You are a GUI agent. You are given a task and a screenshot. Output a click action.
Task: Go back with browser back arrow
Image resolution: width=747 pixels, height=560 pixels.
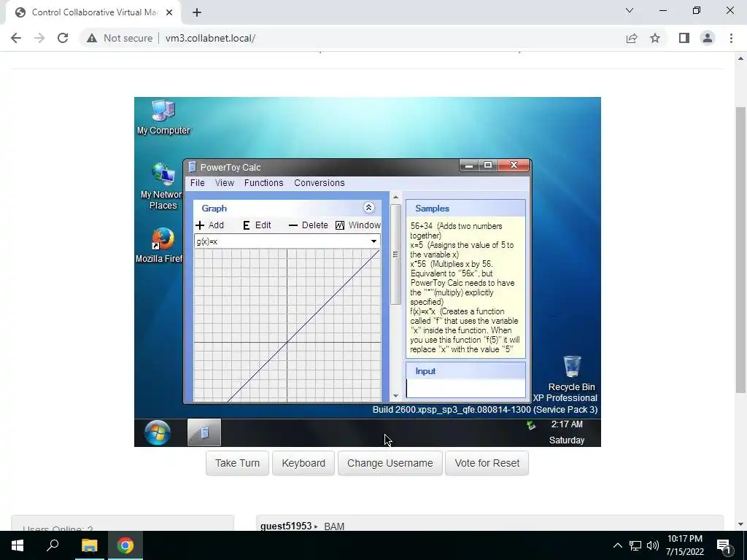pos(16,38)
